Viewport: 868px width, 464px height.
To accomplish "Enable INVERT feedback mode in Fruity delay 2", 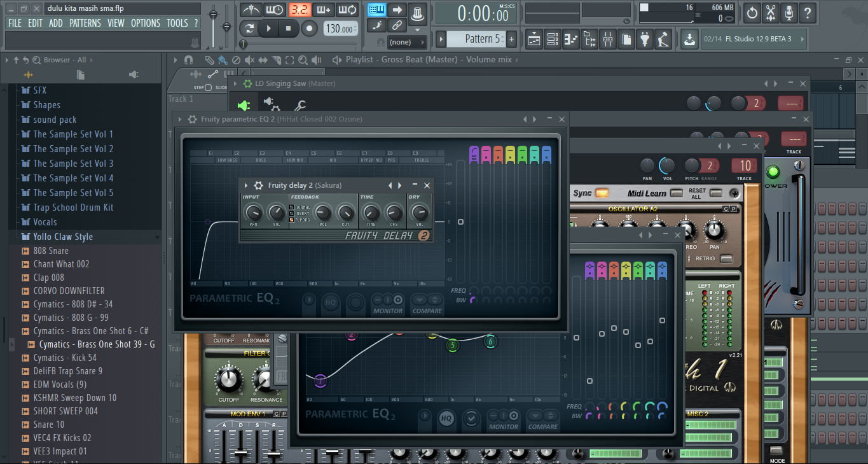I will click(292, 214).
